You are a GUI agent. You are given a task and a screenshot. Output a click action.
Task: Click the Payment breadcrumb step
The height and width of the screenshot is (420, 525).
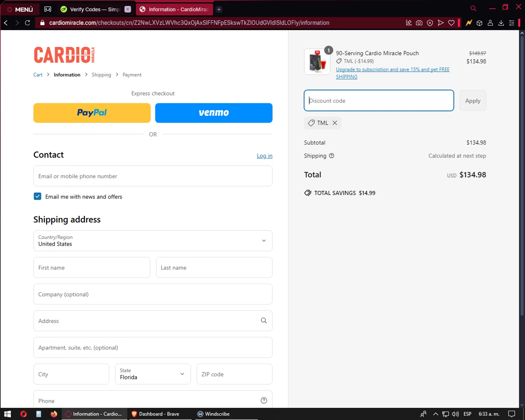coord(132,75)
